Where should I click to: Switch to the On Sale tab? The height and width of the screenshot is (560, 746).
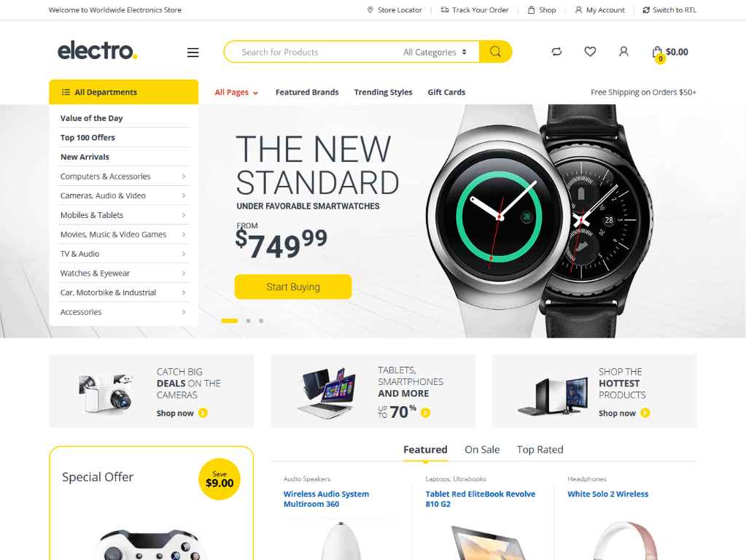482,450
